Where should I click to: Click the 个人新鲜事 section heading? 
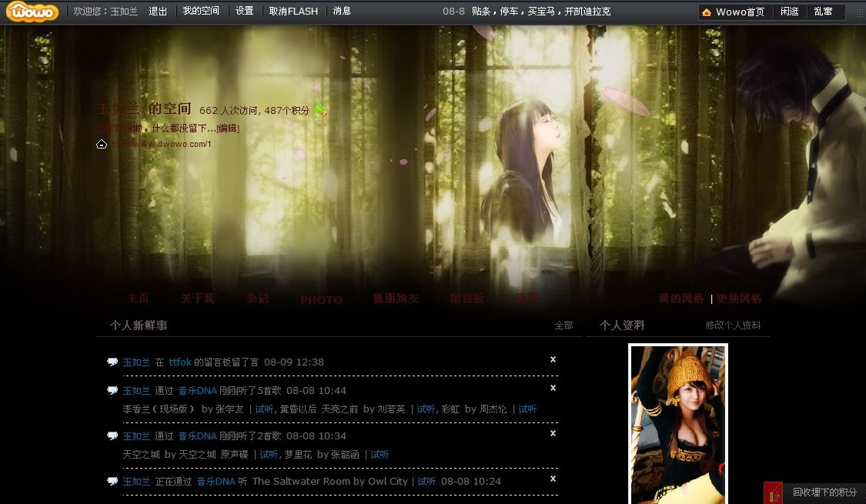(139, 325)
